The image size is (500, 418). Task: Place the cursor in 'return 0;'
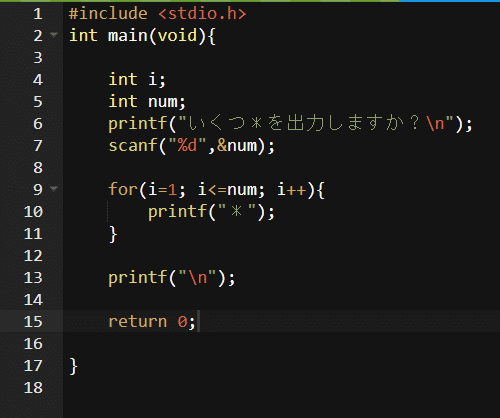click(152, 322)
